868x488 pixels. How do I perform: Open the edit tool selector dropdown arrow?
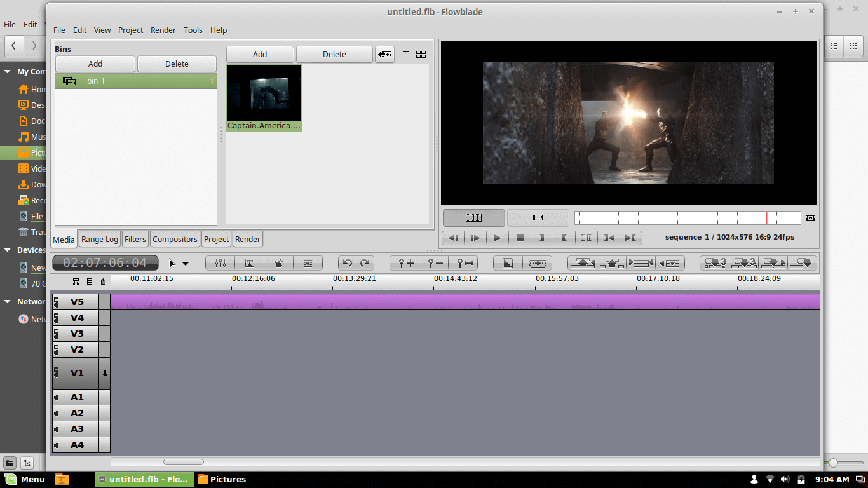point(186,264)
